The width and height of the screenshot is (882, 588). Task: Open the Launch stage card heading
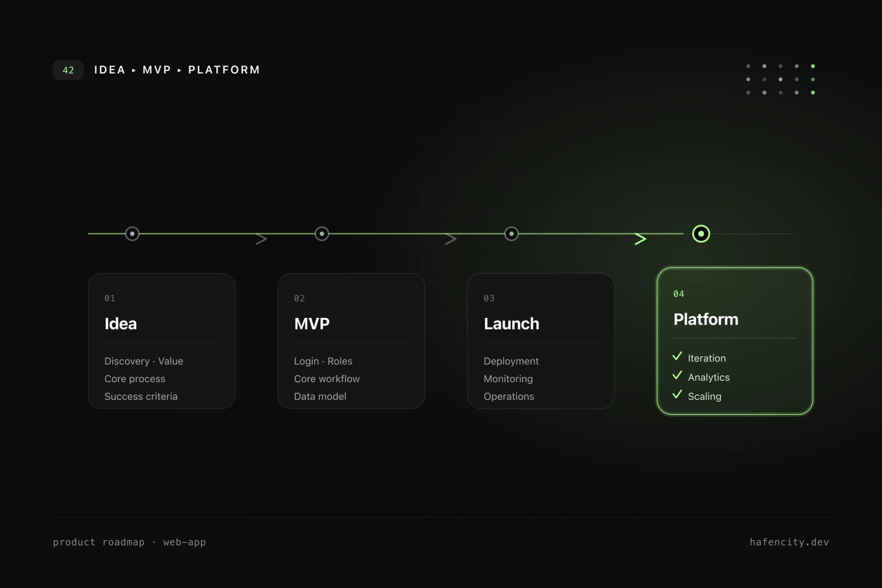511,324
